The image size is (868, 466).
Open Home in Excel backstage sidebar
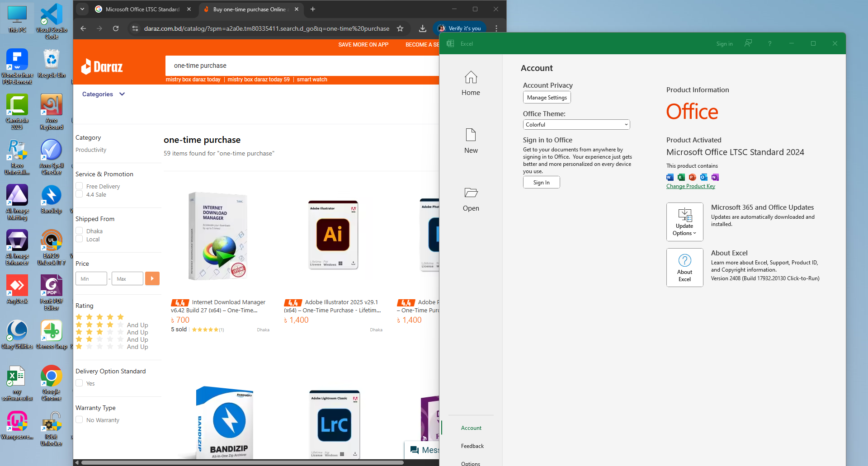[471, 84]
